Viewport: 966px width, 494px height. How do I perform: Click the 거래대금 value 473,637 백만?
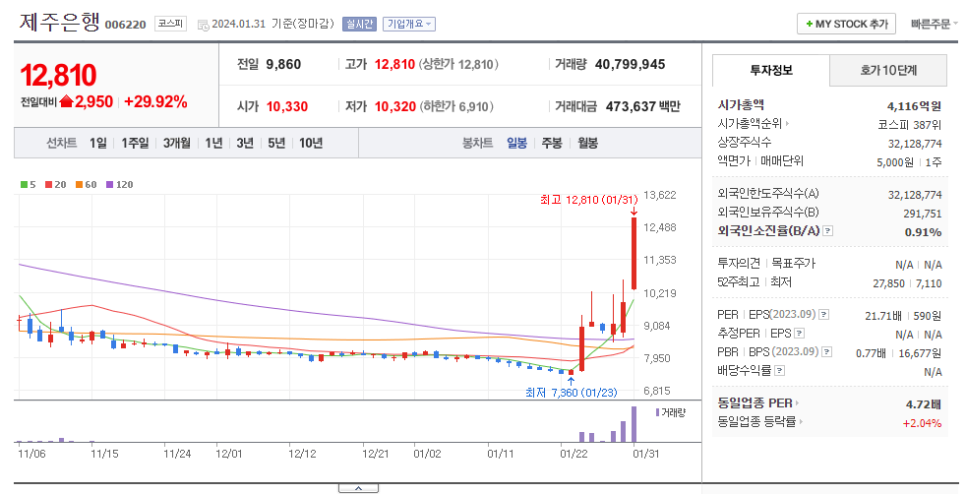(643, 107)
